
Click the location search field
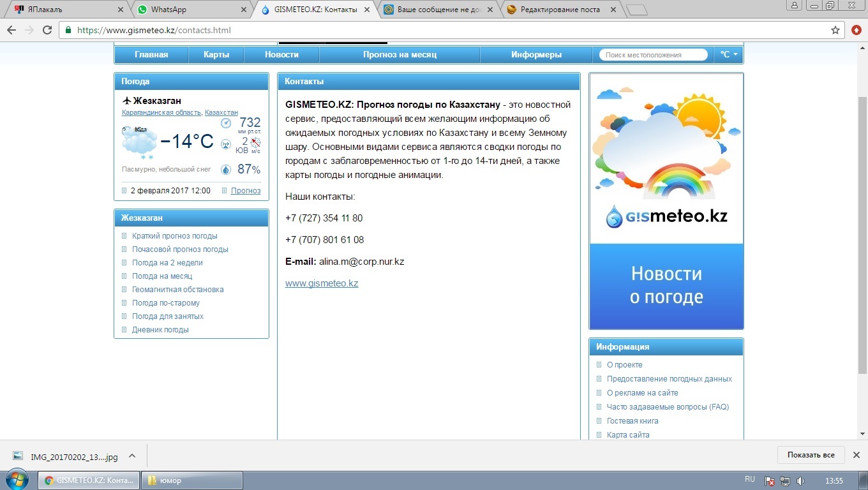[x=654, y=55]
